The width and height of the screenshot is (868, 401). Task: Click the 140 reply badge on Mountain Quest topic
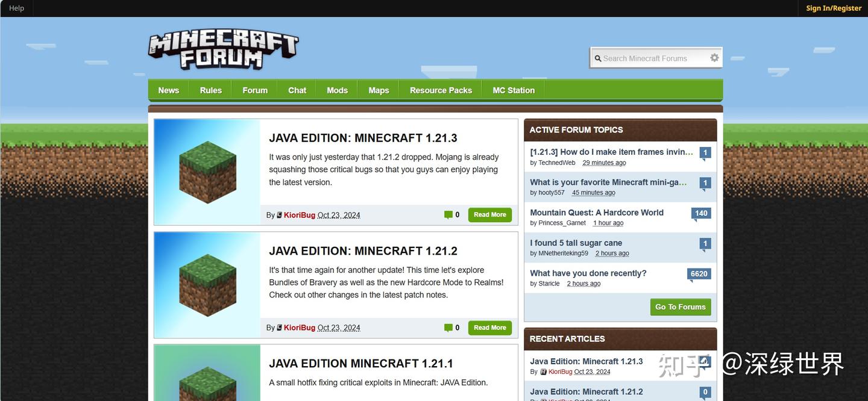[700, 213]
